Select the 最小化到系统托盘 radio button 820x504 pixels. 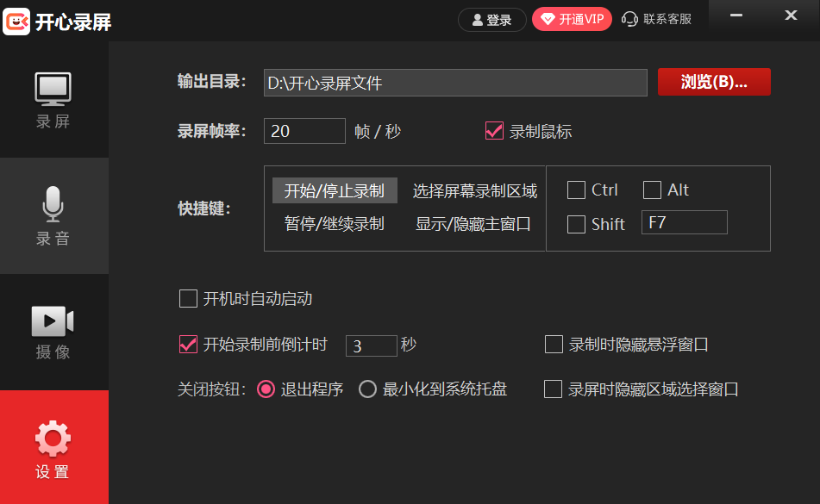click(366, 389)
